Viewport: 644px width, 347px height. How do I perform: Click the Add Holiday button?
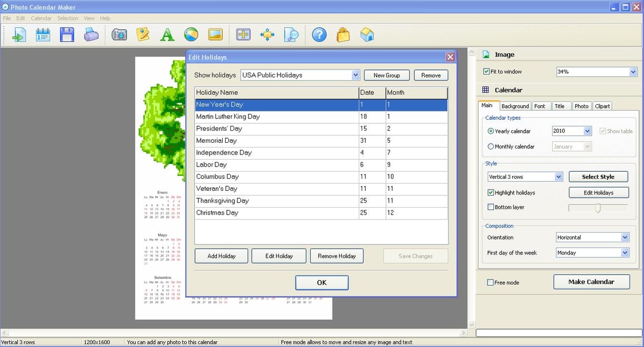(222, 256)
